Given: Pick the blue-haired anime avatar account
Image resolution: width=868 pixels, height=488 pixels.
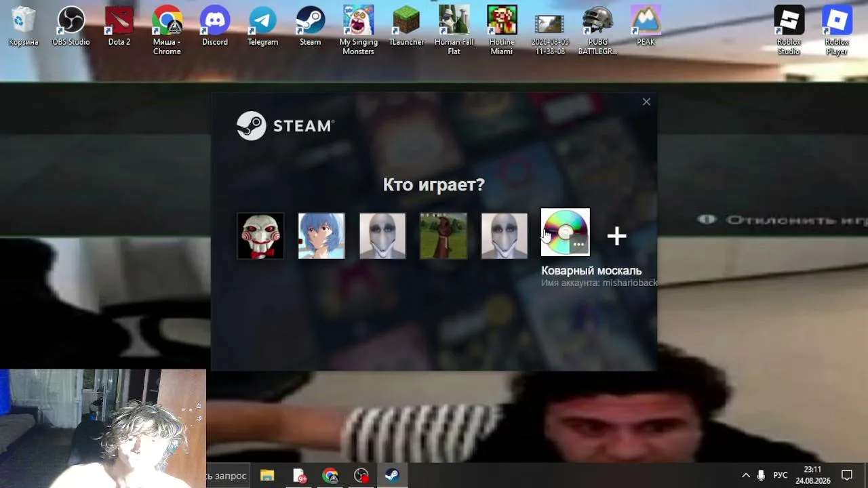Looking at the screenshot, I should (x=321, y=236).
